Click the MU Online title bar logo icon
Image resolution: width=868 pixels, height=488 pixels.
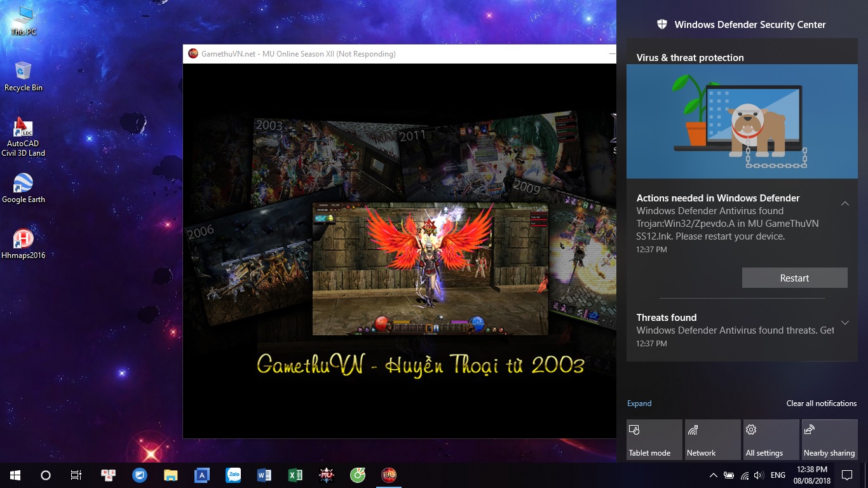click(x=193, y=54)
